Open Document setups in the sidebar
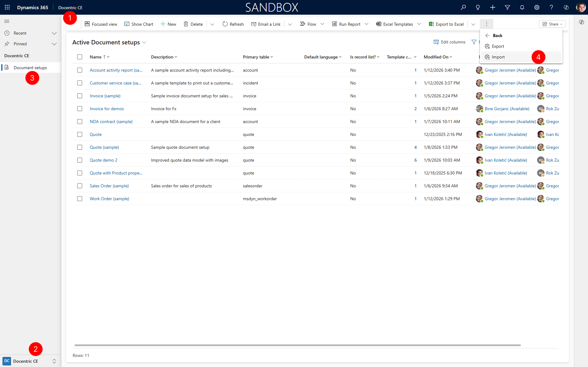Viewport: 588px width, 367px height. 31,68
